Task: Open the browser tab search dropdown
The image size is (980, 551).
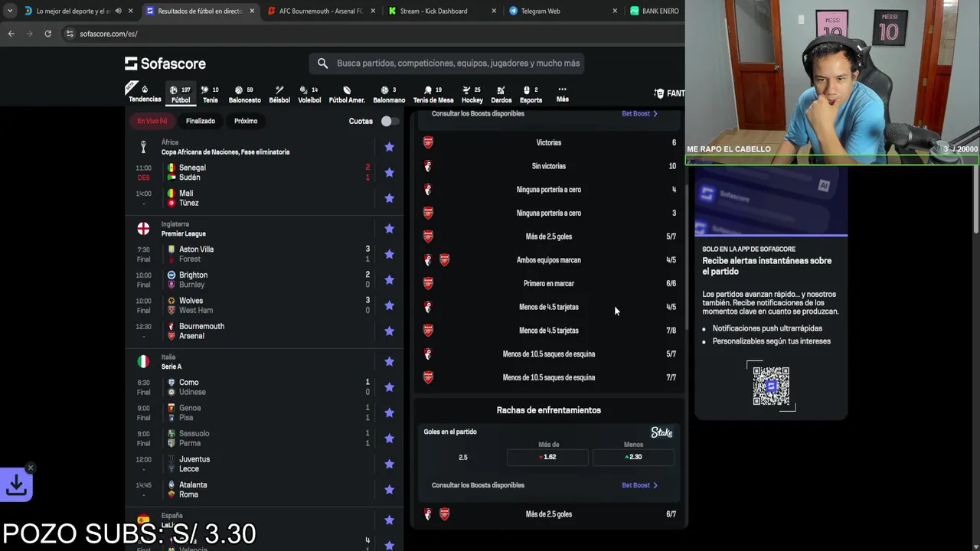Action: click(x=10, y=11)
